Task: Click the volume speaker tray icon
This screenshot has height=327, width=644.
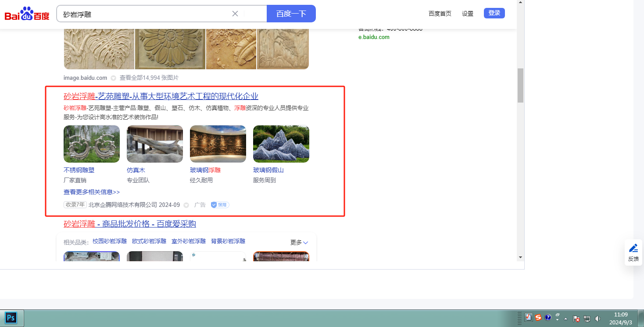Action: point(597,318)
